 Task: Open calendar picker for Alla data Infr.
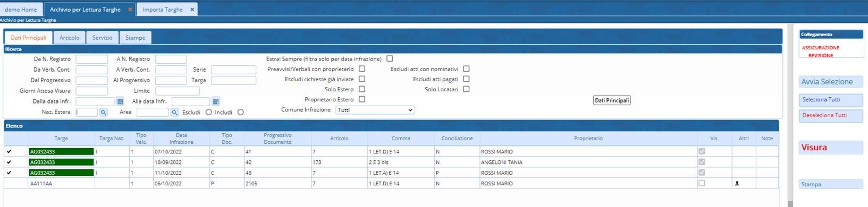click(216, 101)
